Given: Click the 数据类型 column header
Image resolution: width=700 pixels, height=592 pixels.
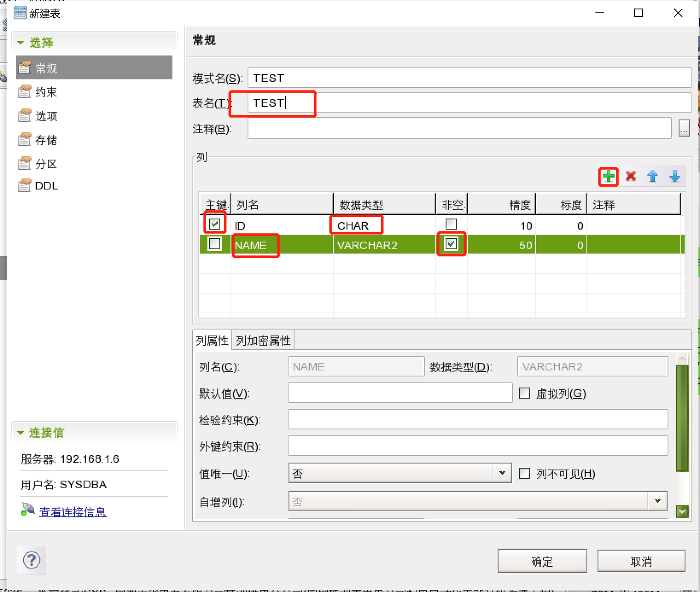Looking at the screenshot, I should pyautogui.click(x=384, y=204).
